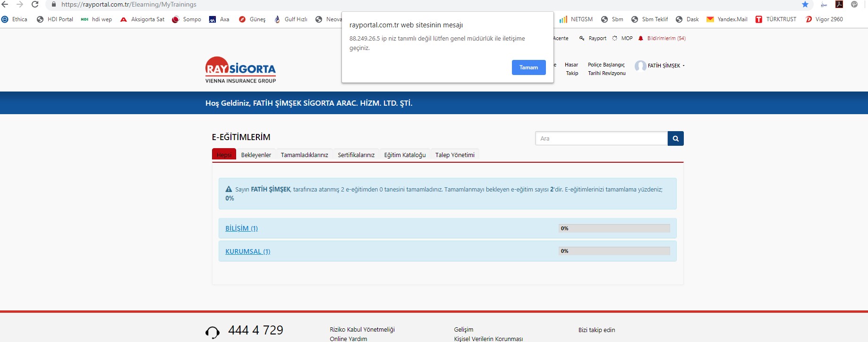
Task: Open the Hasar Takip link
Action: [x=571, y=69]
